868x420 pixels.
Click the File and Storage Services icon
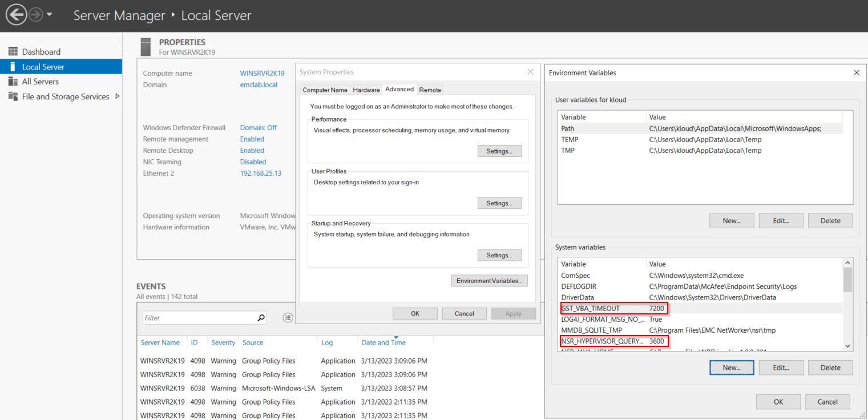coord(13,96)
